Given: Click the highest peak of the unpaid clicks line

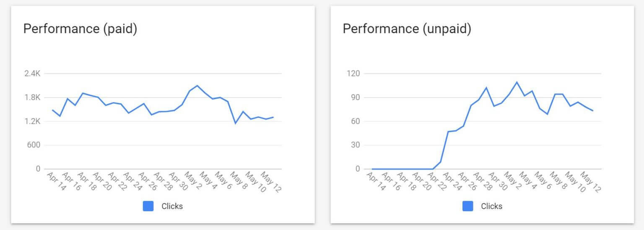Looking at the screenshot, I should click(x=517, y=82).
